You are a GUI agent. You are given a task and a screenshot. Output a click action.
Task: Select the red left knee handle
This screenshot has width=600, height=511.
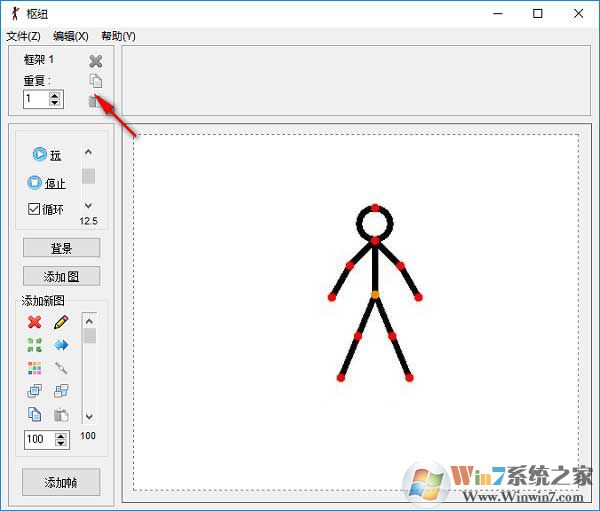tap(358, 336)
